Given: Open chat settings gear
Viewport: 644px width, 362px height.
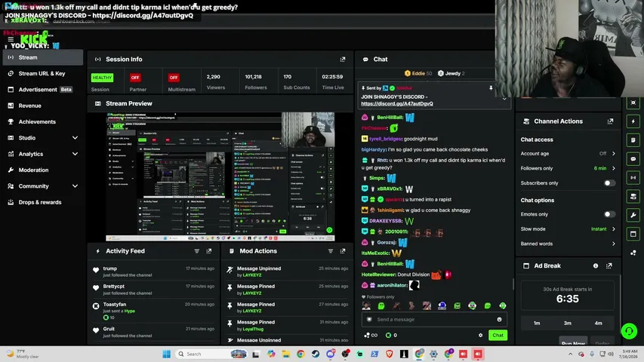Looking at the screenshot, I should [480, 336].
